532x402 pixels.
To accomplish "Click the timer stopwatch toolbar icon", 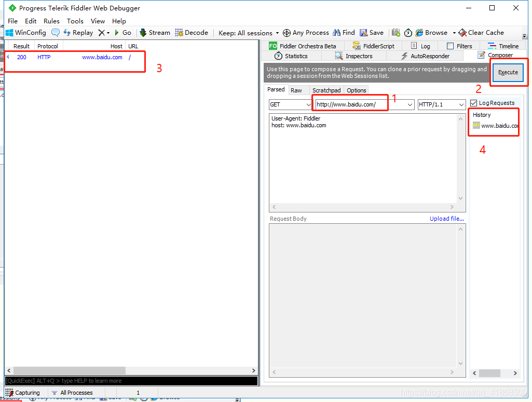I will pos(408,33).
